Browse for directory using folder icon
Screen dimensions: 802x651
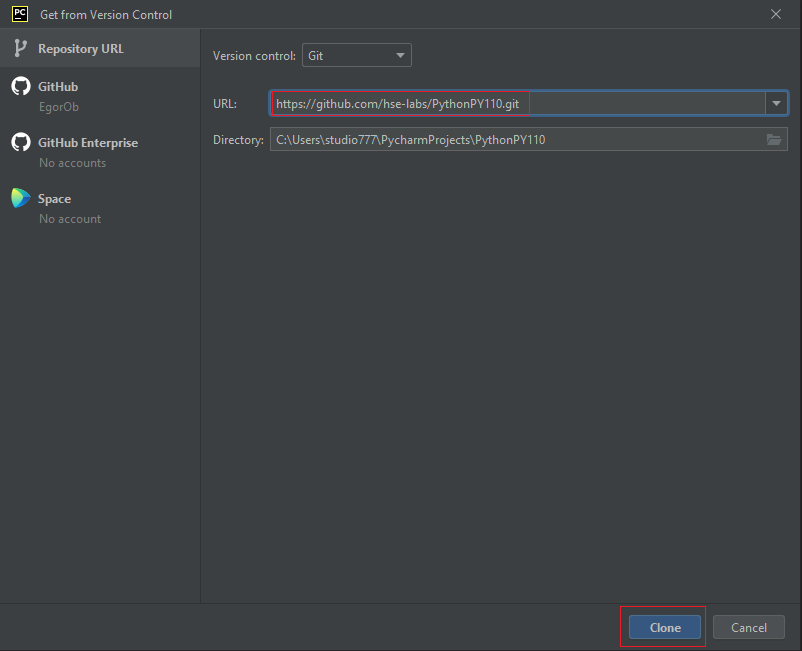pos(774,140)
